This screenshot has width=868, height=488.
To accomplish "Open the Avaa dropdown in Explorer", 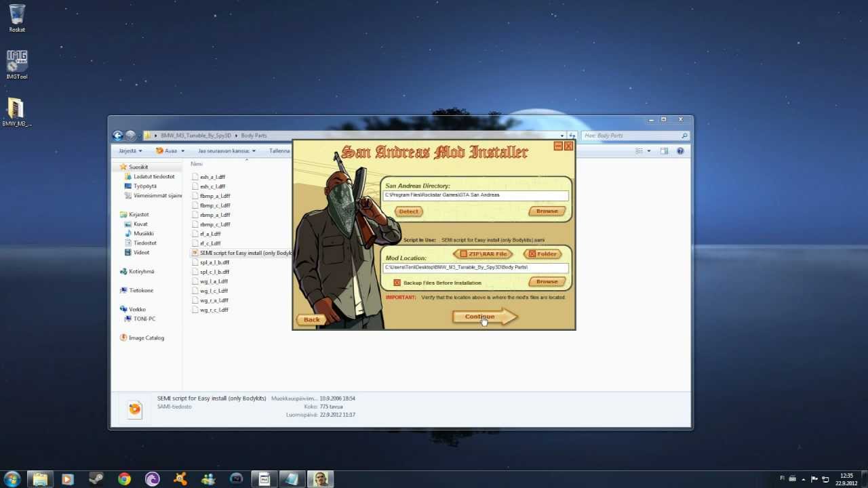I will tap(169, 151).
